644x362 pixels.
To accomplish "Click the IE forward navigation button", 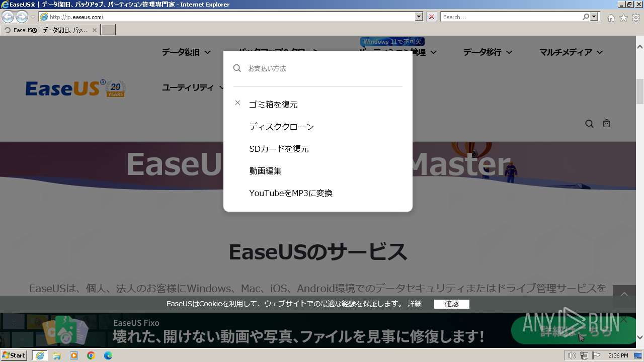I will click(22, 17).
